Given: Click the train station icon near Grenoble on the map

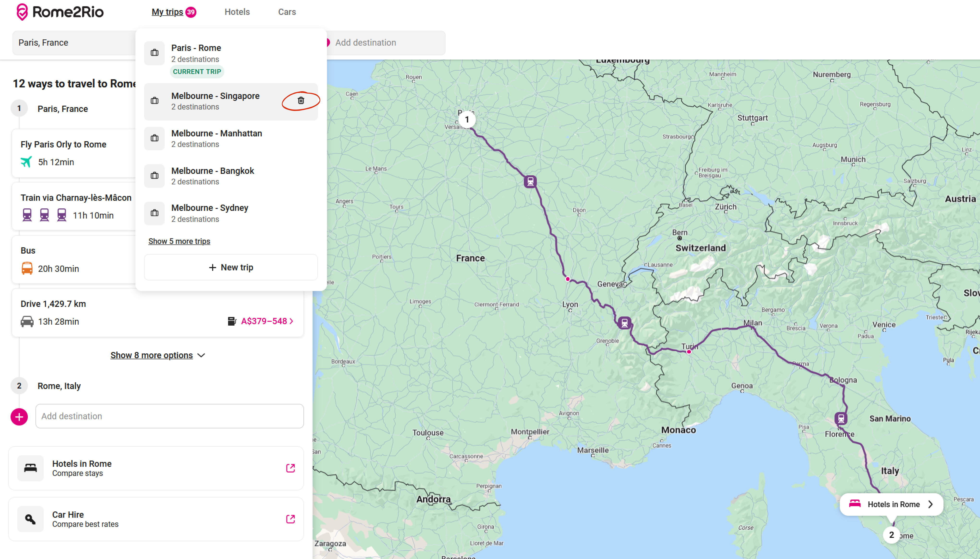Looking at the screenshot, I should (624, 322).
